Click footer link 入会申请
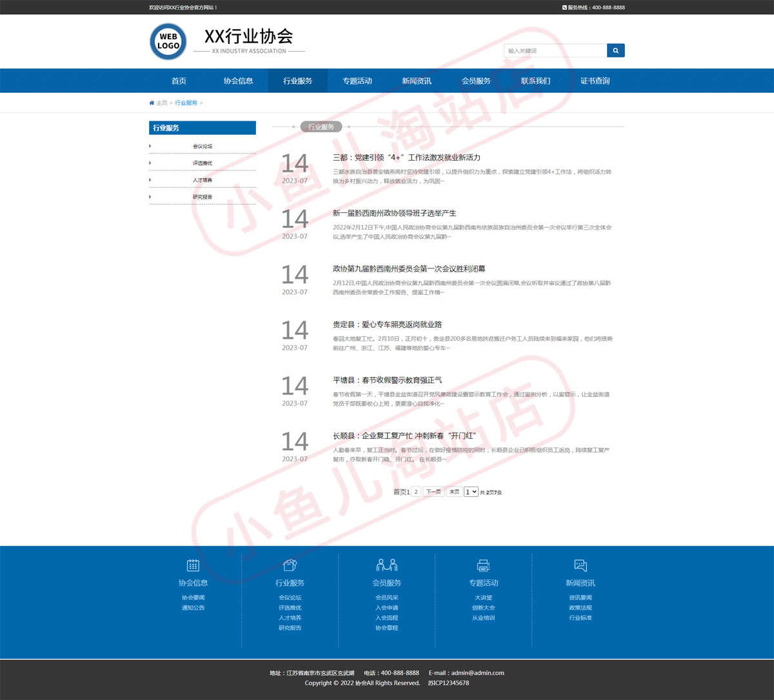The height and width of the screenshot is (700, 774). [386, 608]
